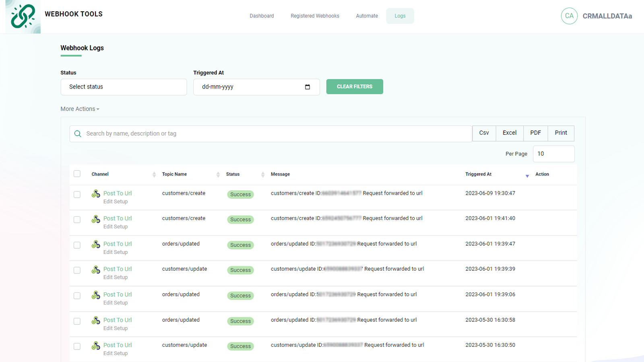Click the Clear Filters button
Viewport: 644px width, 362px height.
pyautogui.click(x=355, y=86)
